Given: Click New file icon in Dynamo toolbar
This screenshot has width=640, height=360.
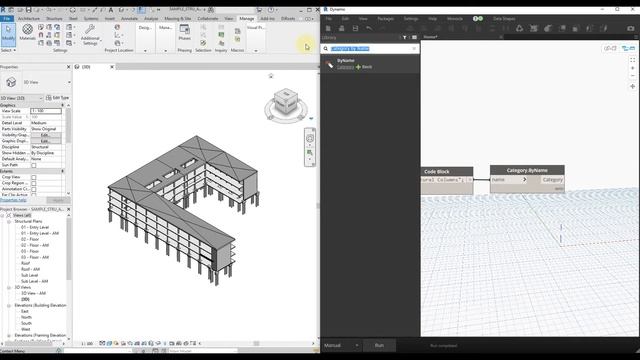Looking at the screenshot, I should pyautogui.click(x=328, y=28).
